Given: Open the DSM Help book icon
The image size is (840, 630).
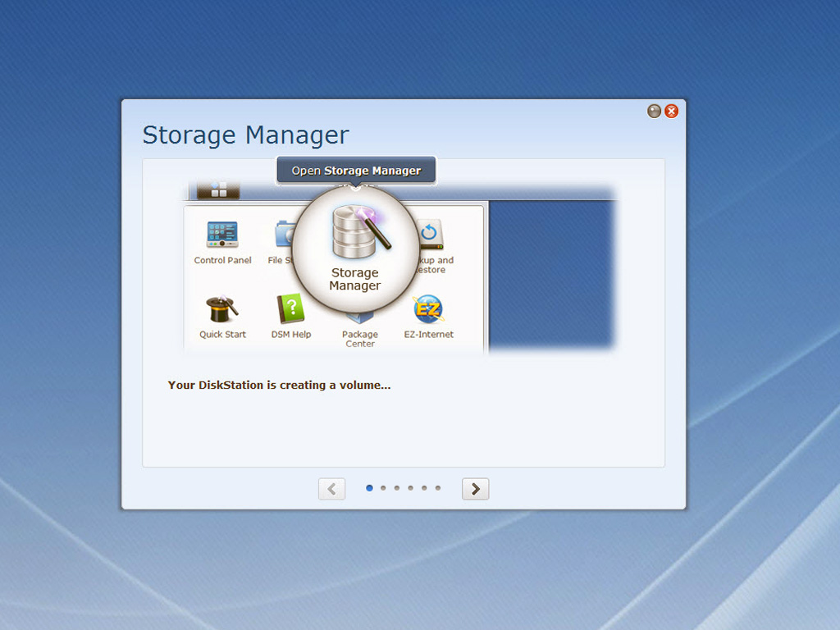Looking at the screenshot, I should coord(291,309).
